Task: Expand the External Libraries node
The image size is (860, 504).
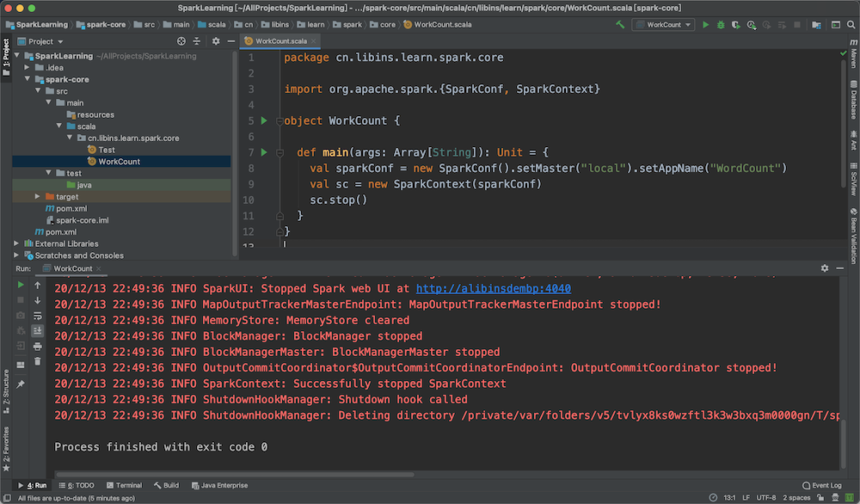Action: [x=17, y=243]
